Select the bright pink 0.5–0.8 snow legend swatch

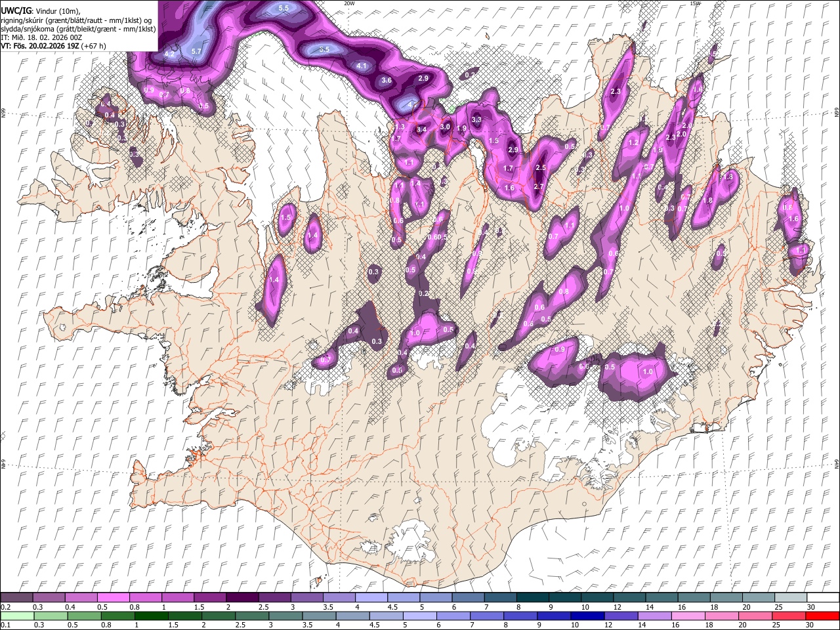114,597
